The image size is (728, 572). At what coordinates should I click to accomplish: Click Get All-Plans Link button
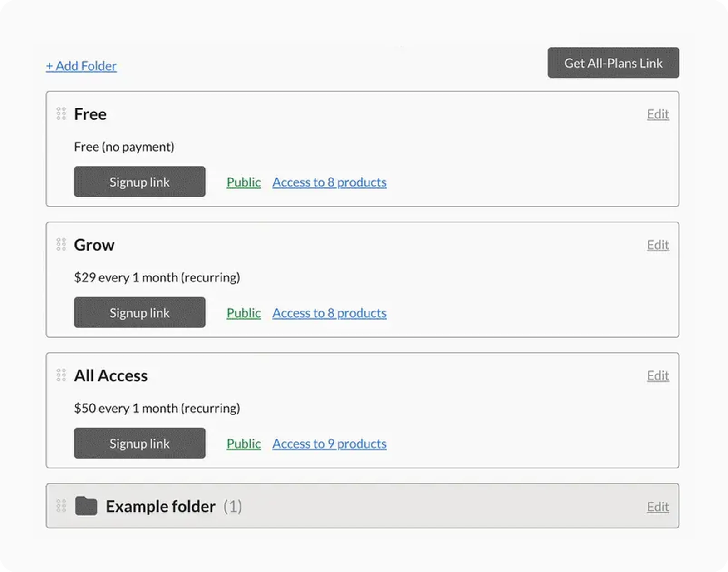(613, 63)
